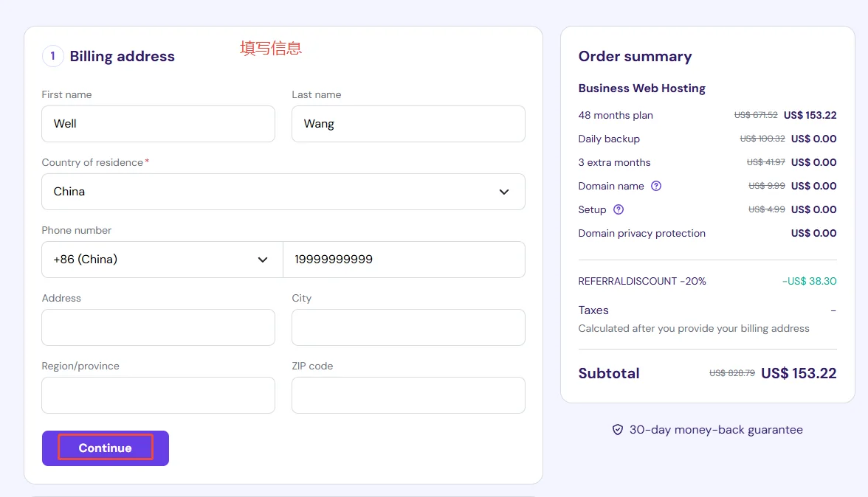Screen dimensions: 868x497
Task: Click the Subtotal label
Action: [609, 373]
